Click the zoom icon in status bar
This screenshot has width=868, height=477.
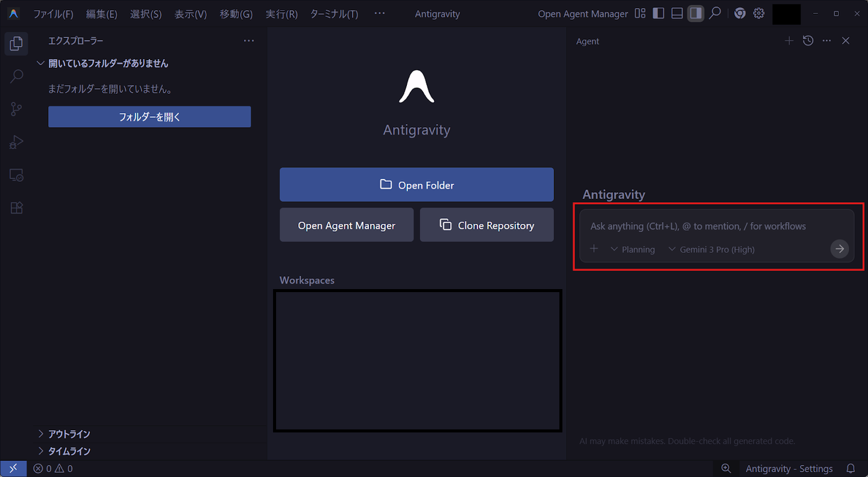point(726,469)
